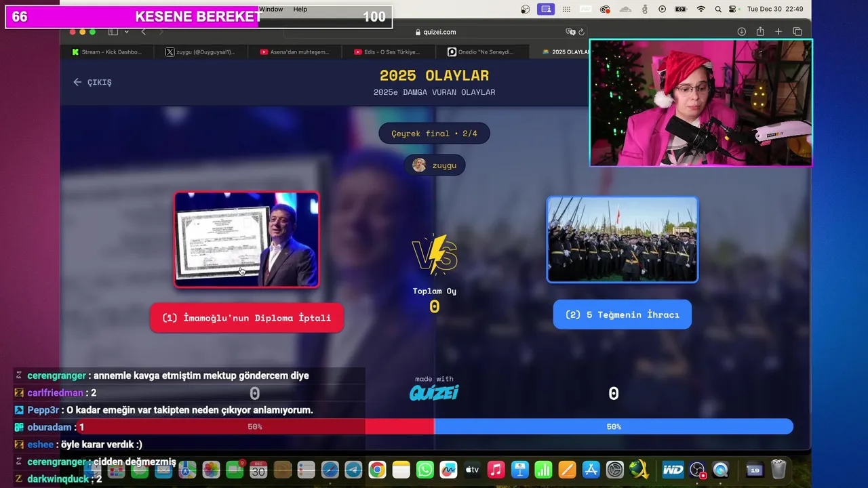Open WhatsApp from the Dock

point(425,470)
